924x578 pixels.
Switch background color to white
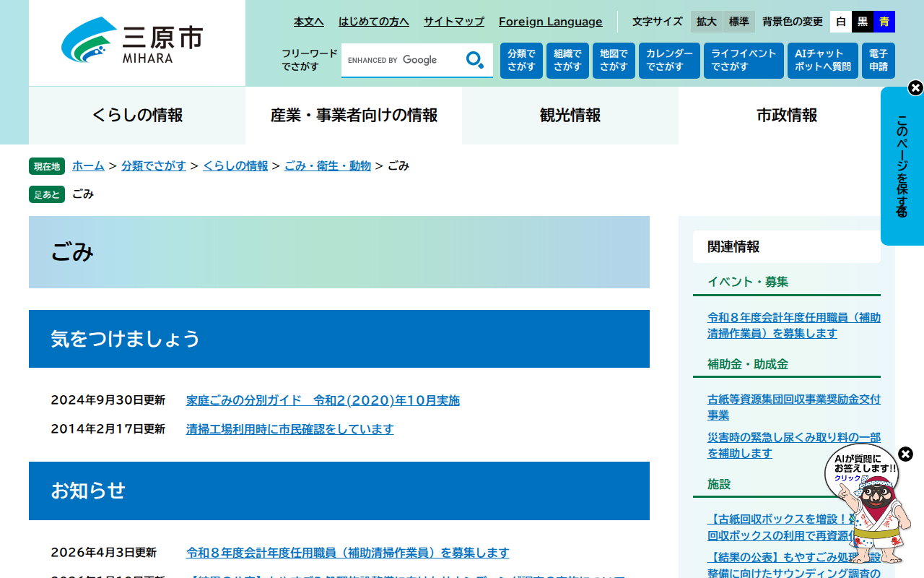841,22
